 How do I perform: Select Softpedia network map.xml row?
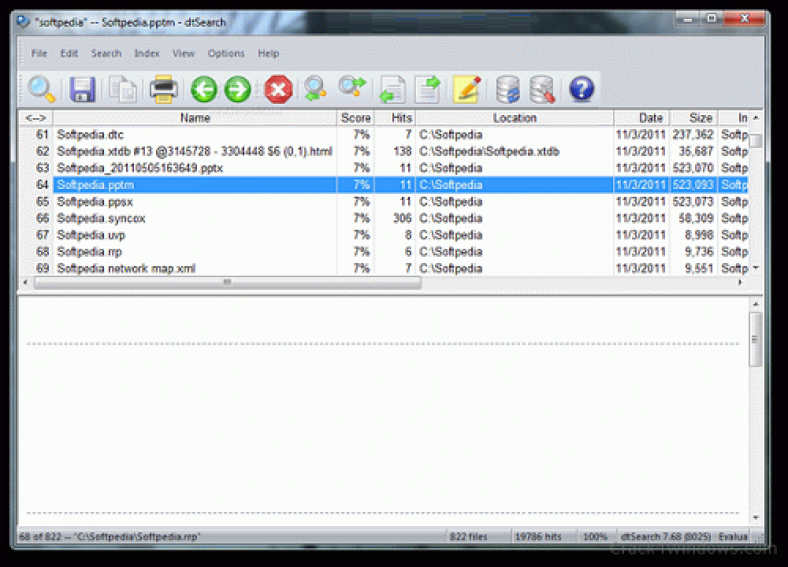tap(383, 268)
